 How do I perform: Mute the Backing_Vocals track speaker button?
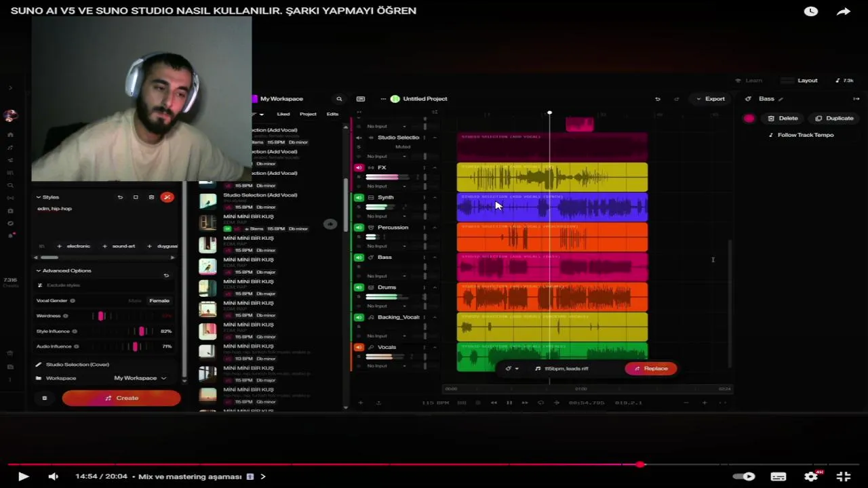pos(359,317)
